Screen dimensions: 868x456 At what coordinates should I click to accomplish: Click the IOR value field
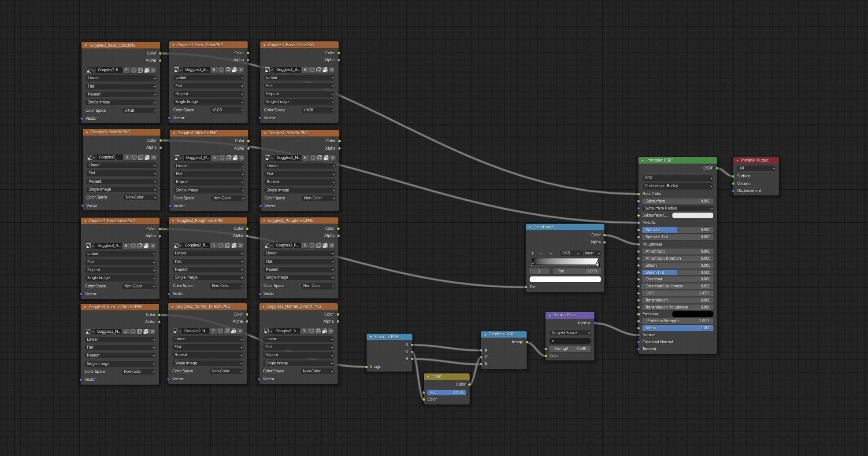coord(678,293)
